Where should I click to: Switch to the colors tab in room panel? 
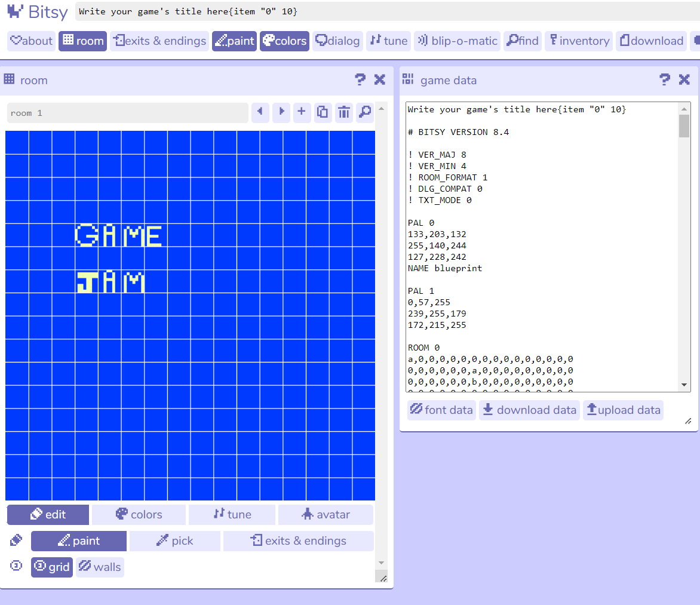(x=138, y=514)
